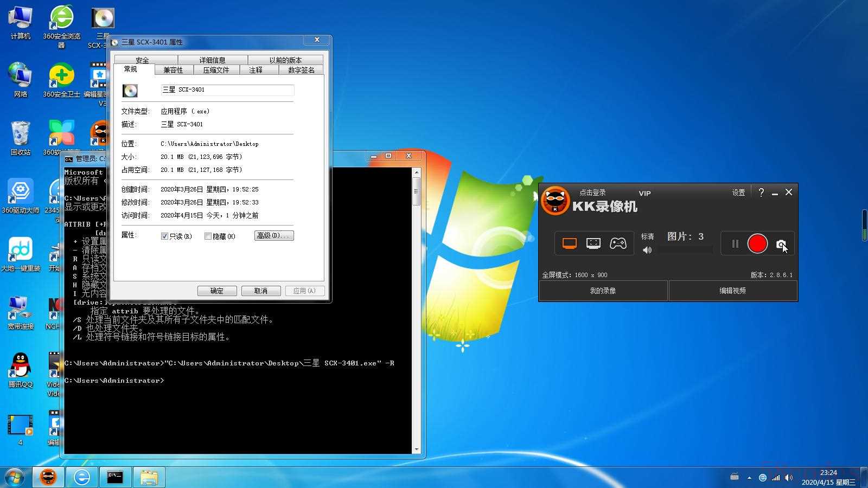The image size is (868, 488).
Task: Uncheck the 只读 attribute checkbox
Action: 164,236
